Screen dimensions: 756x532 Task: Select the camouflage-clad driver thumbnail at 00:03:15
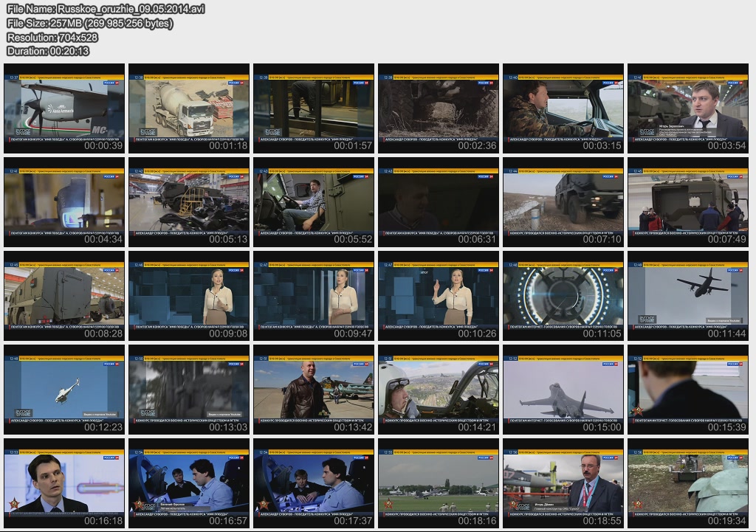[563, 108]
